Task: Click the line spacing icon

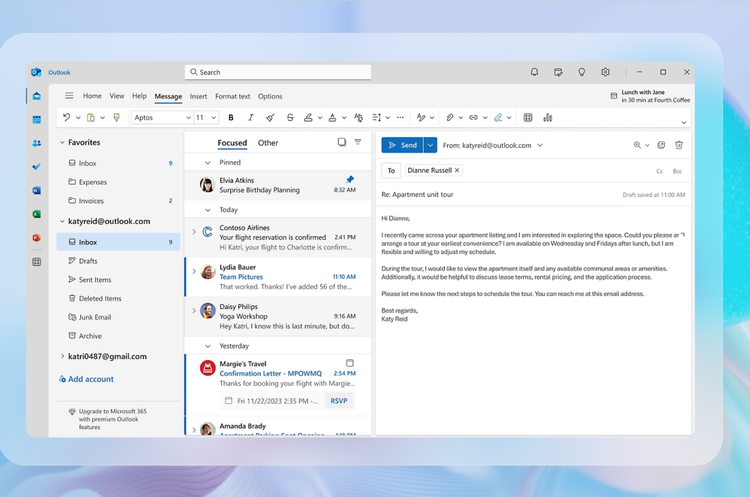Action: pyautogui.click(x=377, y=117)
